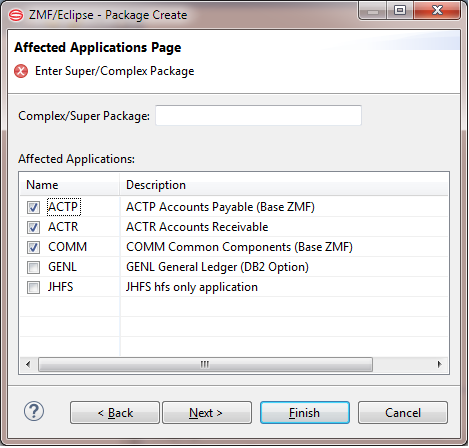Sort by the Name column header

point(70,185)
